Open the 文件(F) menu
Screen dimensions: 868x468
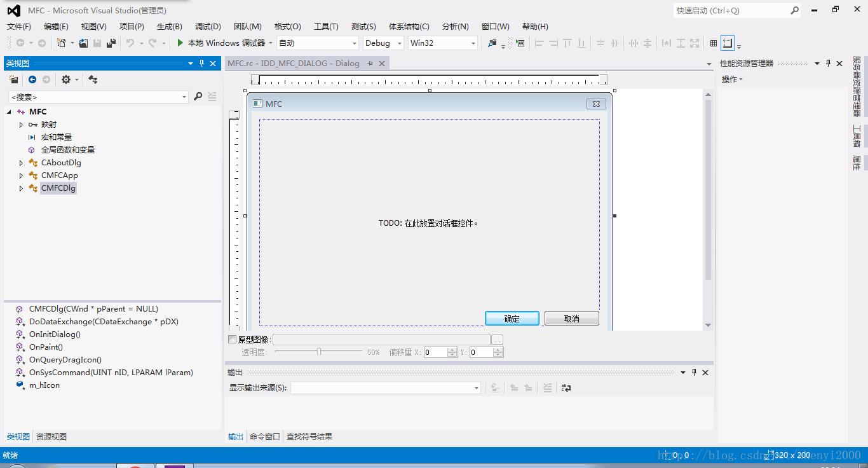tap(19, 26)
